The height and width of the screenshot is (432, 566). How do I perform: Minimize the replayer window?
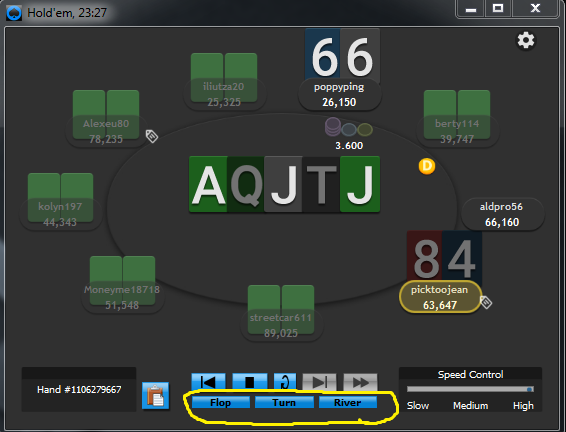tap(471, 9)
